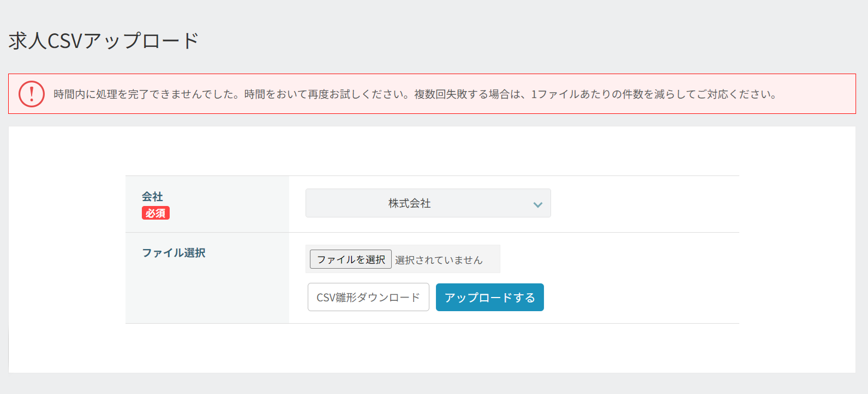
Task: Click the gray page background right of the heading
Action: pyautogui.click(x=491, y=41)
